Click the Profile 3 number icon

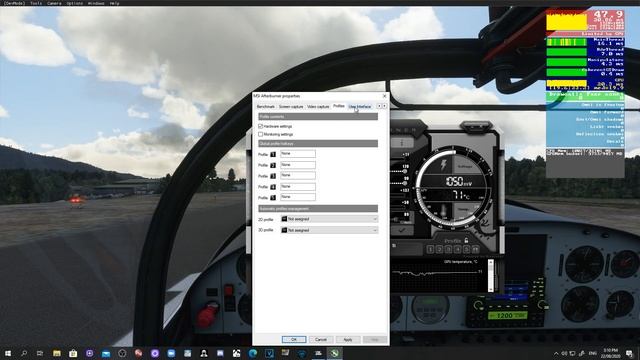click(x=273, y=176)
